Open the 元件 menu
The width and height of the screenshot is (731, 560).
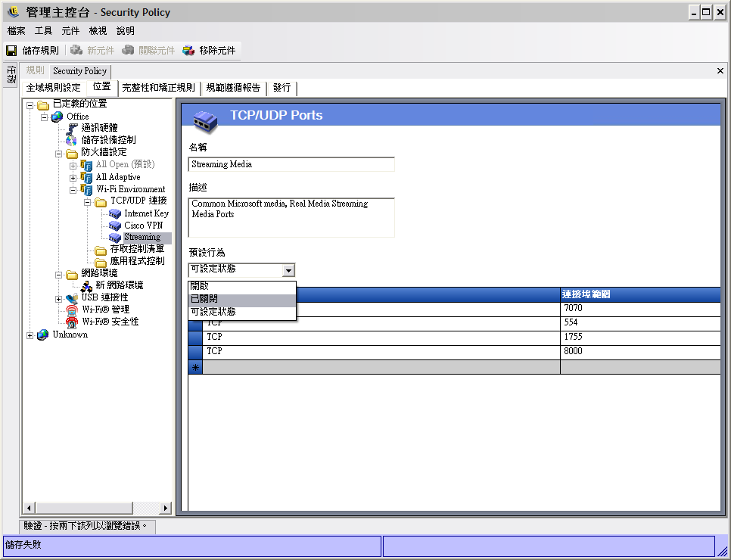[x=70, y=31]
